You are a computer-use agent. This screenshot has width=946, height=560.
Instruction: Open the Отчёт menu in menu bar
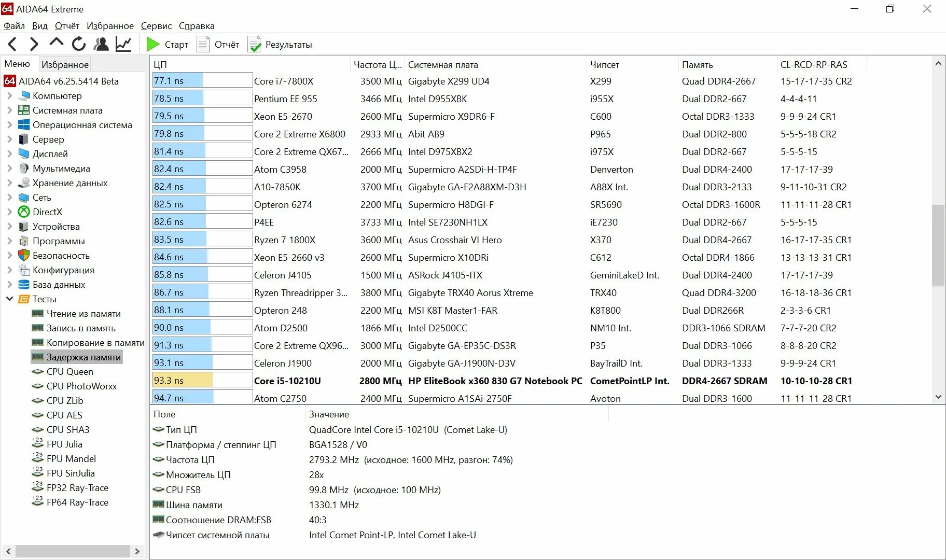(x=67, y=26)
